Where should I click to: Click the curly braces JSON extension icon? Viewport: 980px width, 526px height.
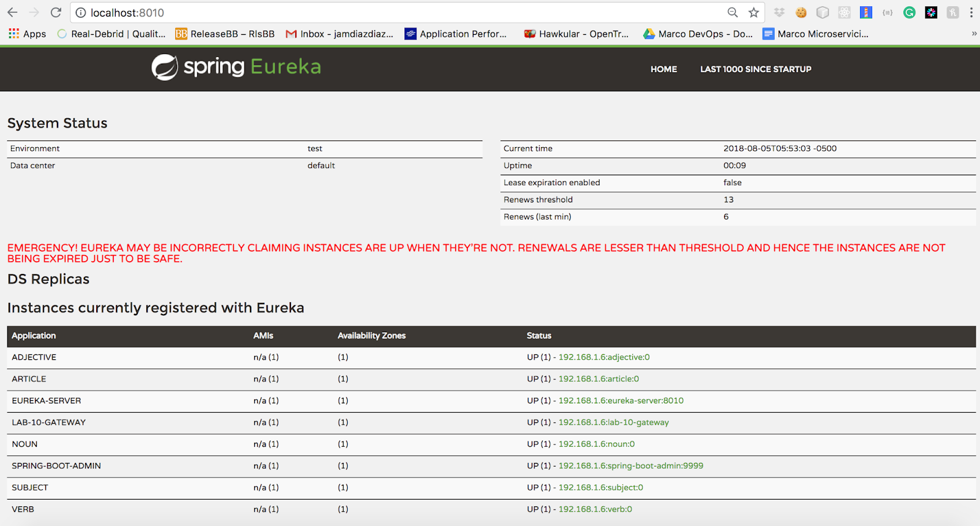pos(888,12)
